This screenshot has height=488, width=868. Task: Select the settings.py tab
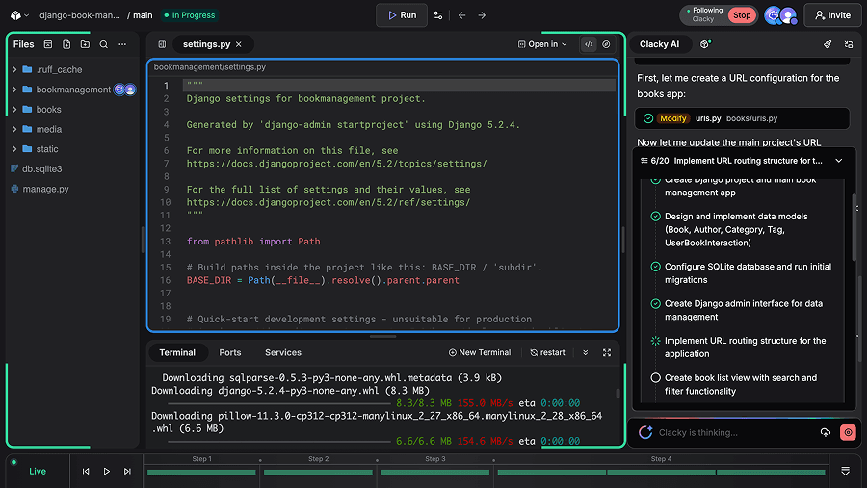point(206,44)
